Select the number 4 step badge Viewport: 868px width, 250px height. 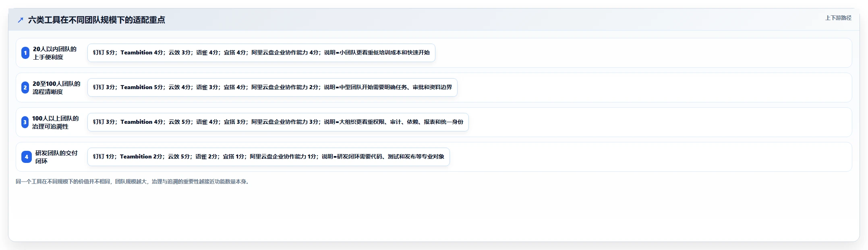tap(27, 157)
